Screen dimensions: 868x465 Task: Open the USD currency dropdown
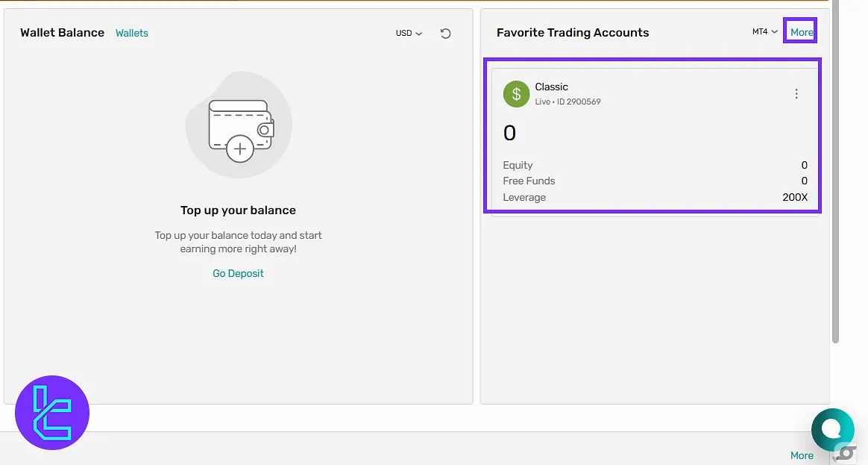(409, 34)
